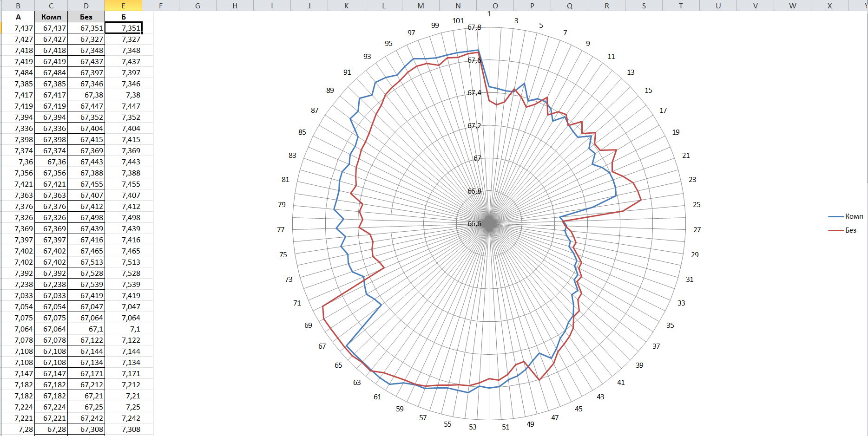Screen dimensions: 868x436
Task: Select the "Без" table header cell
Action: 86,17
